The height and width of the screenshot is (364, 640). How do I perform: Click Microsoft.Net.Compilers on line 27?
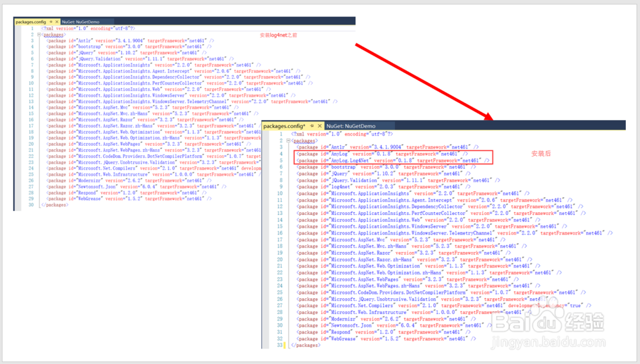(444, 306)
